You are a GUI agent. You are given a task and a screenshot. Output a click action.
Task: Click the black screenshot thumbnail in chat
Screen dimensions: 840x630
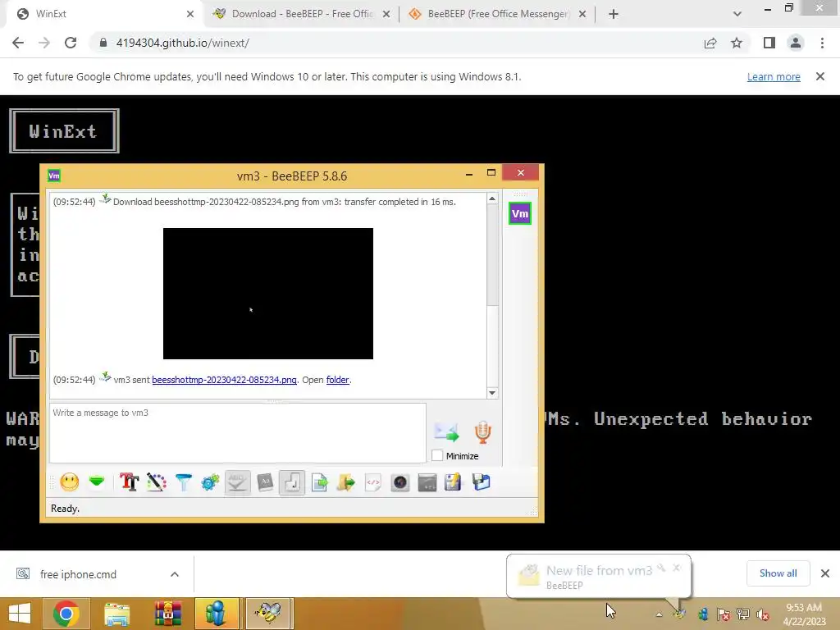pos(268,294)
